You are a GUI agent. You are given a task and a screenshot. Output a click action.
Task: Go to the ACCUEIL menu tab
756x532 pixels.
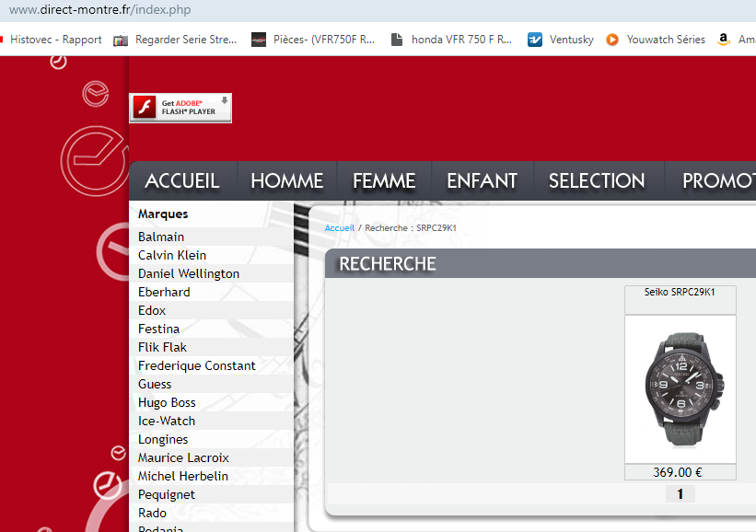(x=182, y=181)
